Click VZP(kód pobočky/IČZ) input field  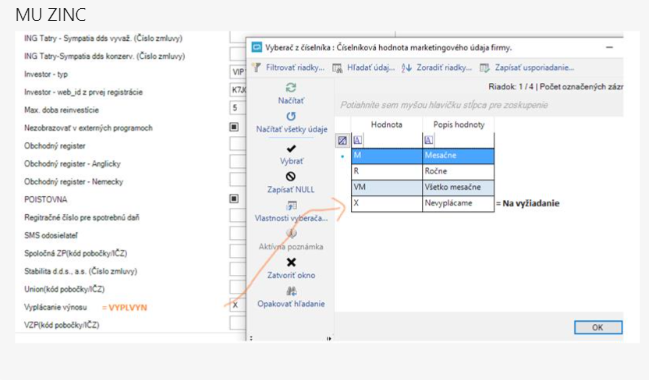click(238, 323)
